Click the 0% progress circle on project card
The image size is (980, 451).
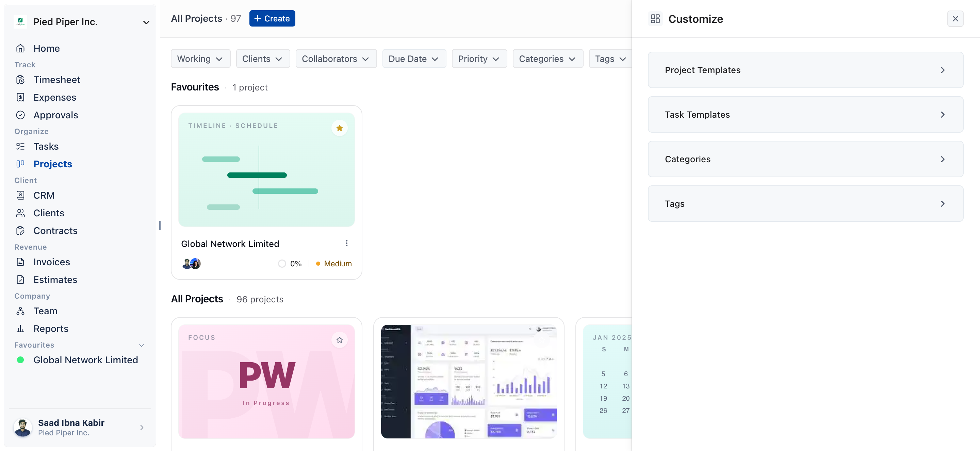click(x=282, y=264)
